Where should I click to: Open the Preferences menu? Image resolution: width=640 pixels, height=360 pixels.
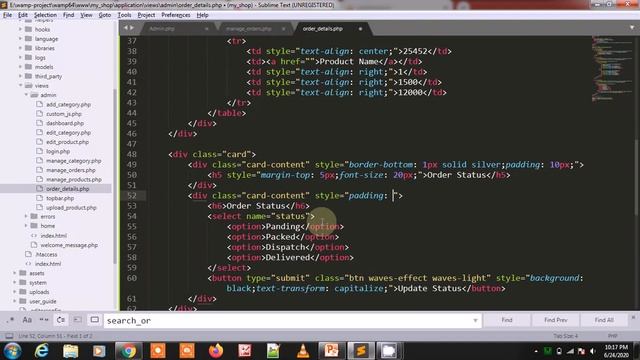[x=176, y=15]
